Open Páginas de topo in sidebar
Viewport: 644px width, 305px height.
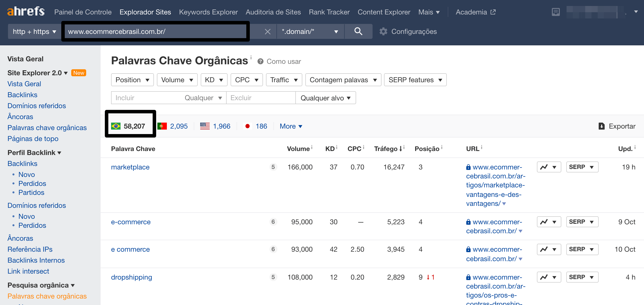coord(33,139)
